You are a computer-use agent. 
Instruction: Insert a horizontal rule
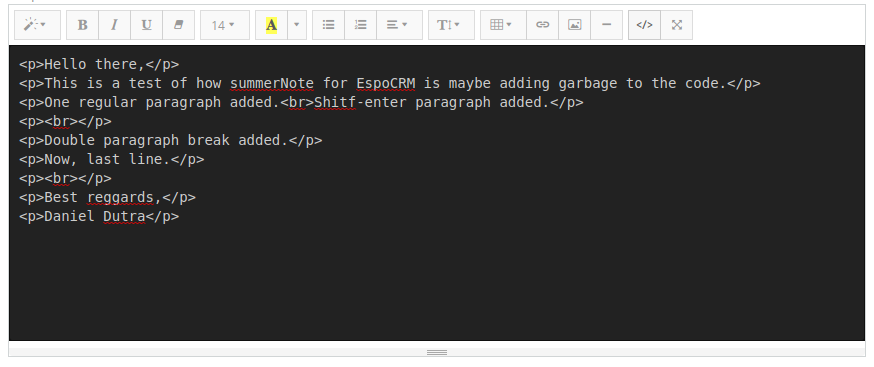pos(606,25)
